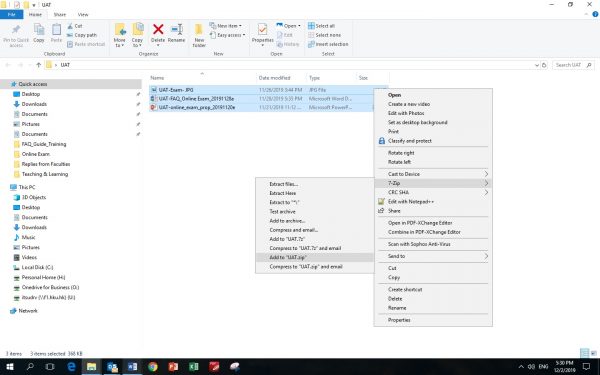Viewport: 600px width, 375px height.
Task: Click the red Delete icon
Action: [158, 29]
